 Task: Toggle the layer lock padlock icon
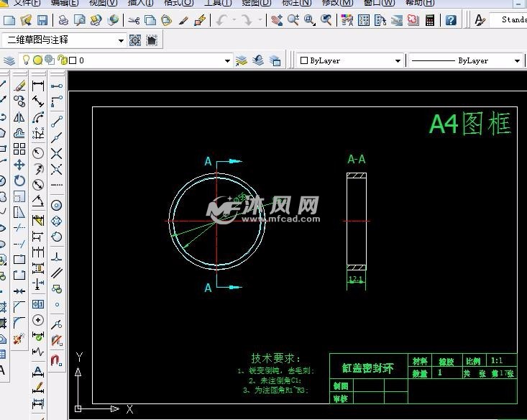tap(63, 61)
